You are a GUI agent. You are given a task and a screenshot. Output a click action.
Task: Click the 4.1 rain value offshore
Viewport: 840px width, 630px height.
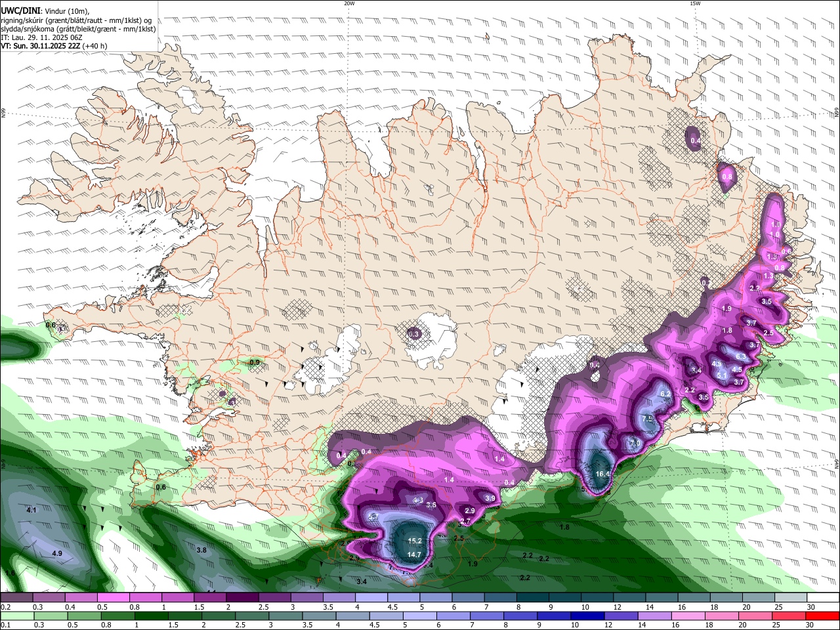(x=31, y=510)
